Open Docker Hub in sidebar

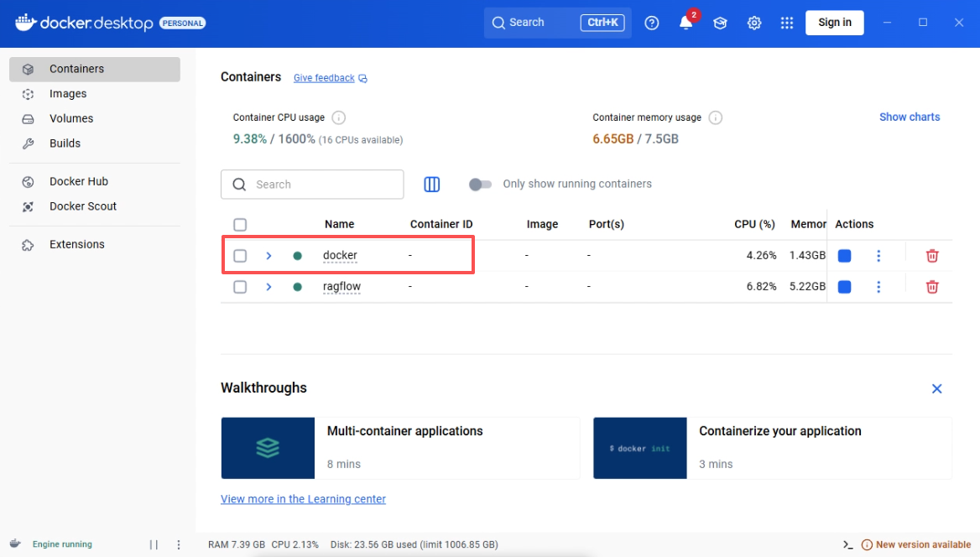click(x=94, y=181)
